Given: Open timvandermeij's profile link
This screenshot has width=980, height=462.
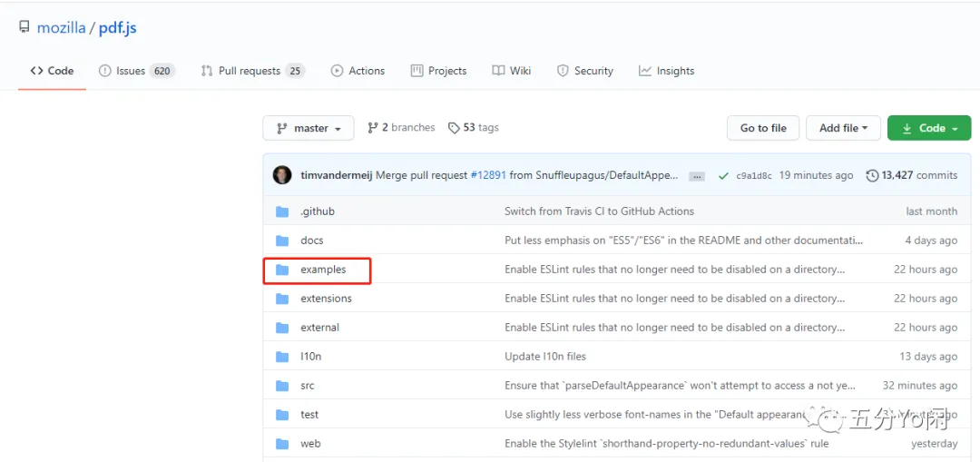Looking at the screenshot, I should point(337,176).
